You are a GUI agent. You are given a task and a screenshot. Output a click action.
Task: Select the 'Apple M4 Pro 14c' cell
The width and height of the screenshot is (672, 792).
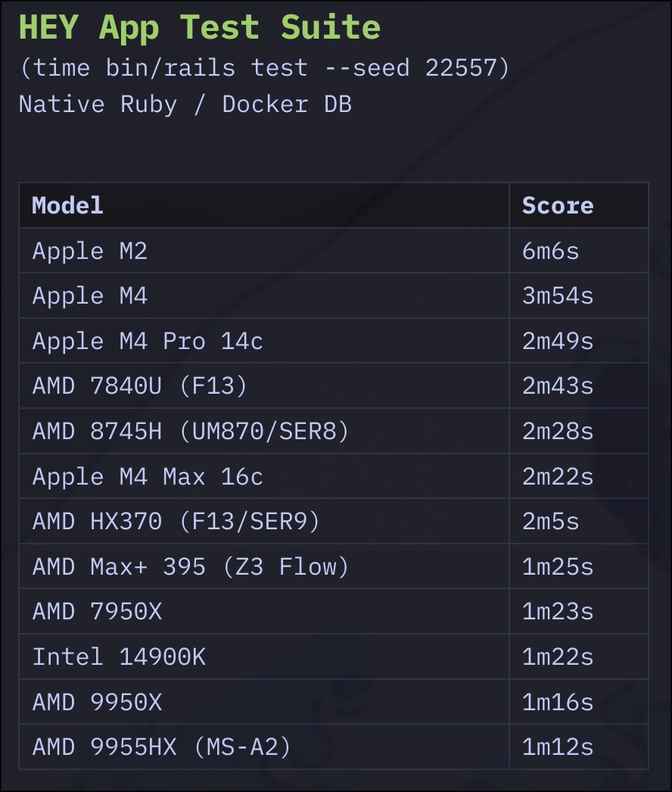tap(264, 341)
